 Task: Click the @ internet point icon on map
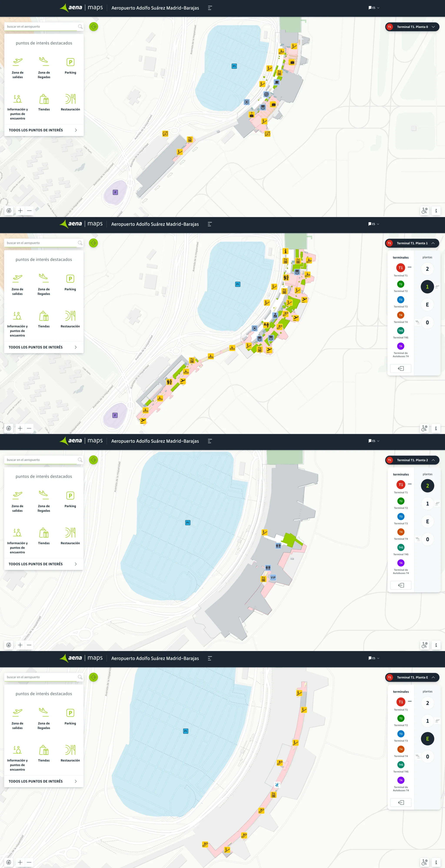[x=266, y=94]
